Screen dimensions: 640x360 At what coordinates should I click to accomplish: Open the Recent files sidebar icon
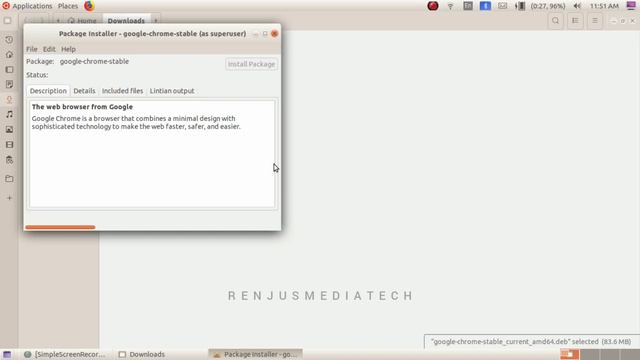tap(9, 40)
